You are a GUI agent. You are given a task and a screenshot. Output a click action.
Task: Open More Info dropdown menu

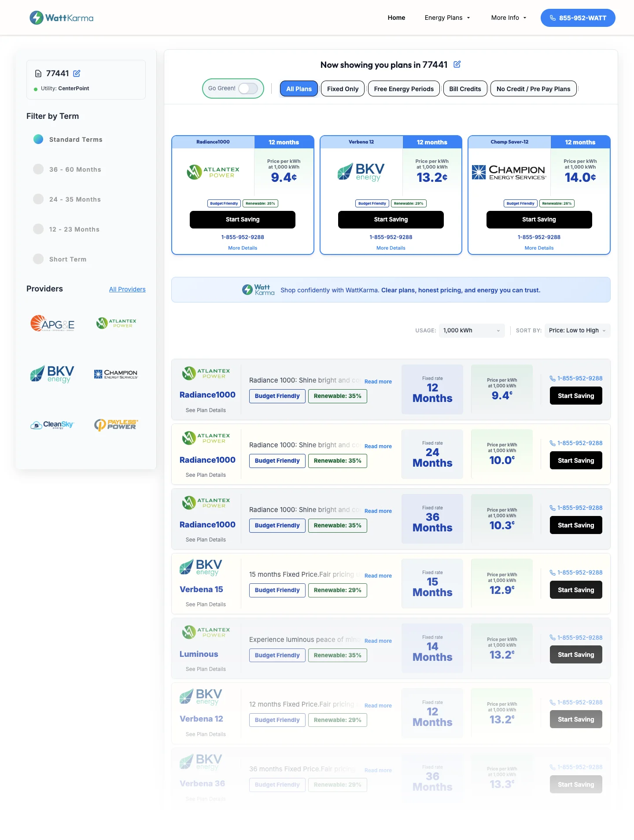tap(509, 18)
